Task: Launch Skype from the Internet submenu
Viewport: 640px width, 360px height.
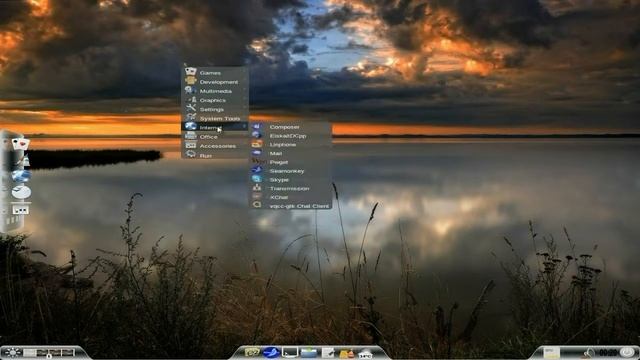Action: (291, 180)
